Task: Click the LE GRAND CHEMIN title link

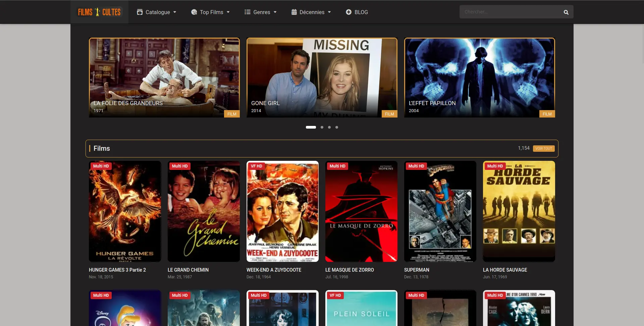Action: coord(188,270)
